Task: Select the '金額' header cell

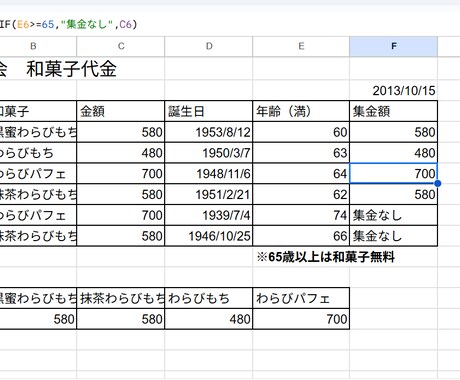Action: tap(121, 111)
